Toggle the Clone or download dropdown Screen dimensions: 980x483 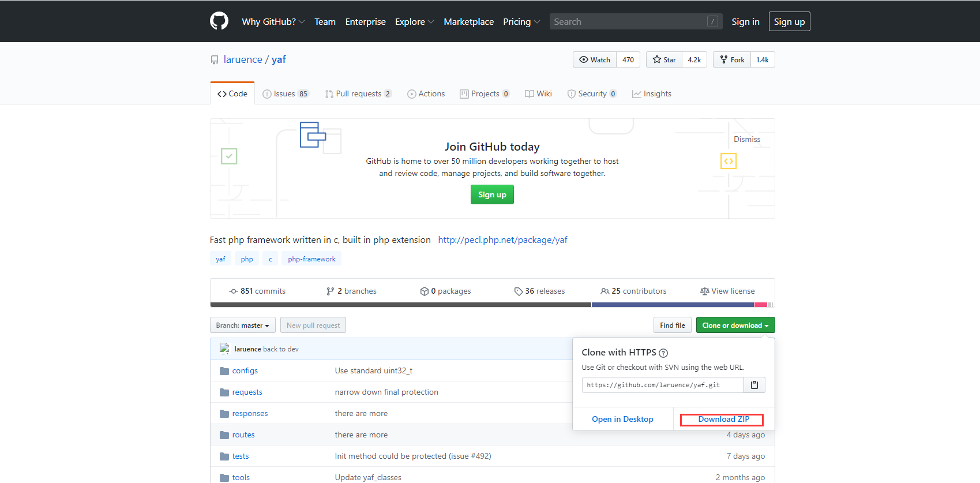tap(735, 325)
